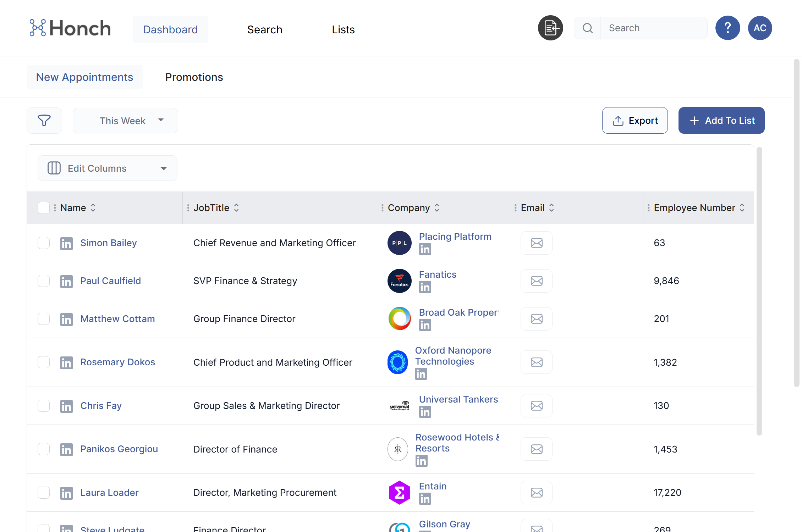Go to Lists in top navigation

pos(343,29)
